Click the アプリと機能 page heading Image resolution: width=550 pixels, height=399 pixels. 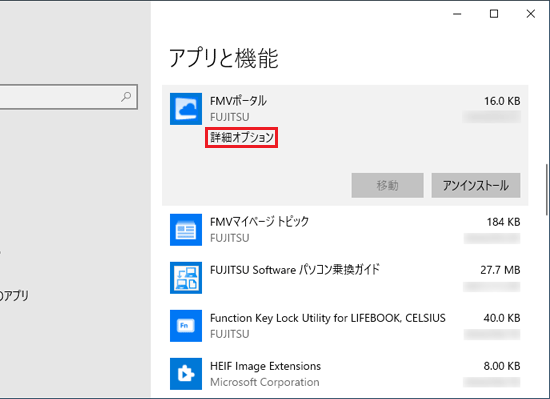click(x=224, y=58)
